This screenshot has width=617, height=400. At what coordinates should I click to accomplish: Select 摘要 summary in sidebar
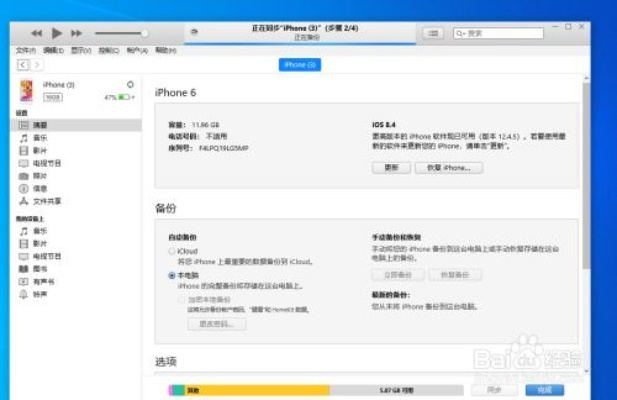[78, 125]
